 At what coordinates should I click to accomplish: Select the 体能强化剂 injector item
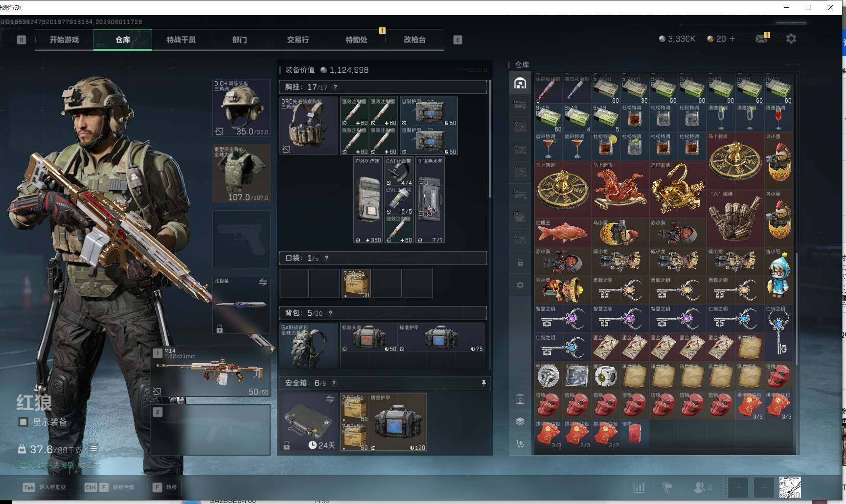(x=548, y=89)
